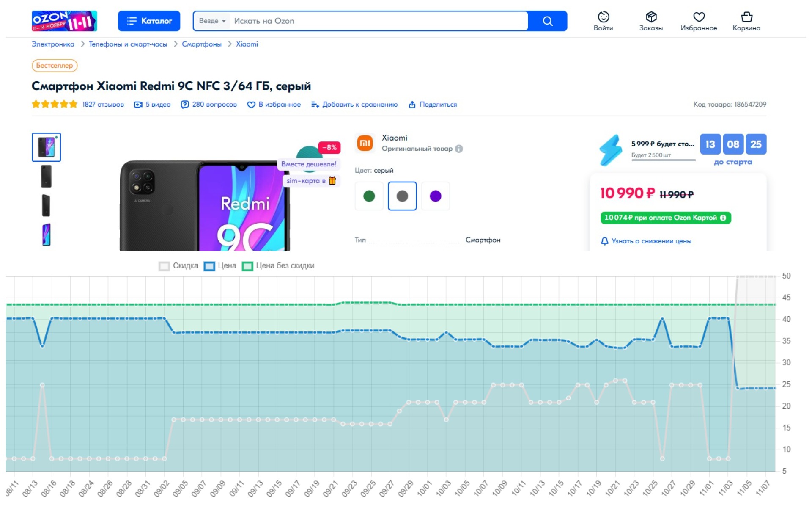Screen dimensions: 812x508
Task: Open the Каталог menu
Action: 149,21
